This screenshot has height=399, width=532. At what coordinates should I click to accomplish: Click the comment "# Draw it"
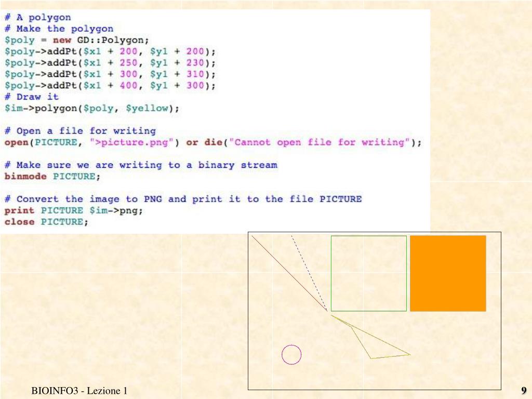[32, 97]
